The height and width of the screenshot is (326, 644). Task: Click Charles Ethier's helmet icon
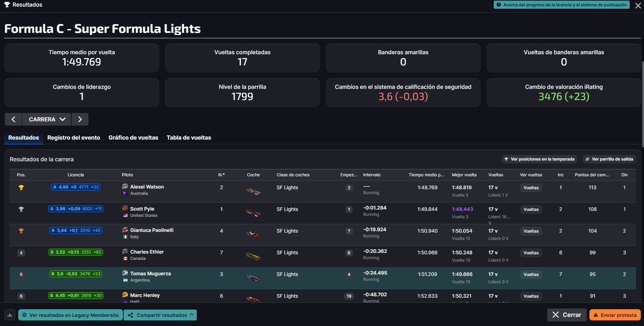[125, 252]
